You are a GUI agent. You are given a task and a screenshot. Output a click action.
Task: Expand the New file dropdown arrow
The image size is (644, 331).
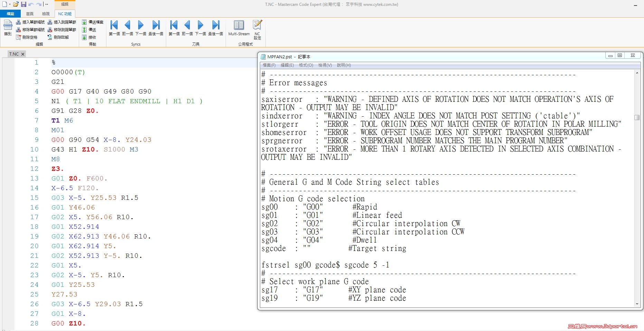point(10,4)
